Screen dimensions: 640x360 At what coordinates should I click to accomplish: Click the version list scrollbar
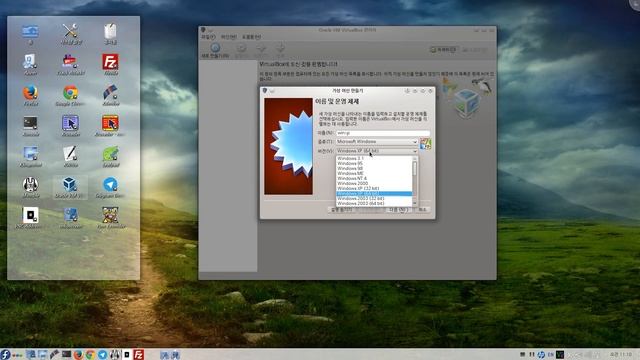tap(415, 181)
